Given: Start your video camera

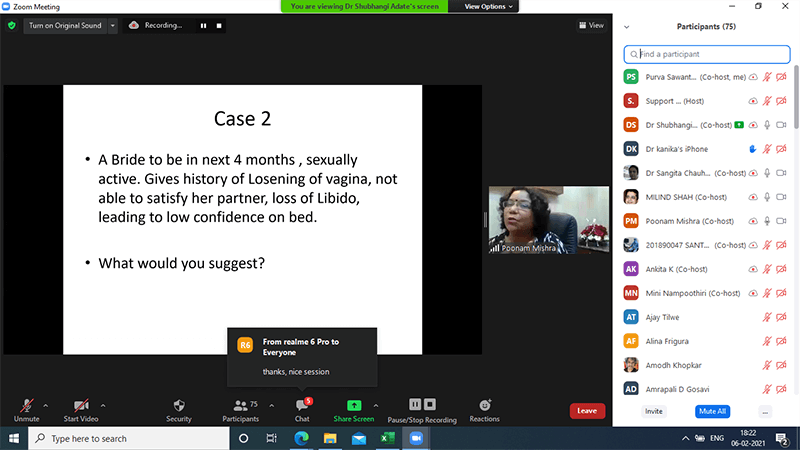Looking at the screenshot, I should (80, 405).
